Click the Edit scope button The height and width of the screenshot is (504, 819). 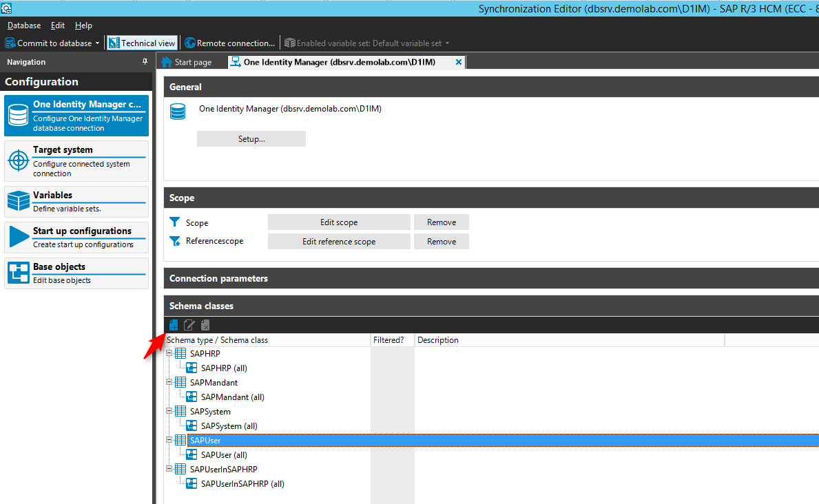[x=339, y=222]
